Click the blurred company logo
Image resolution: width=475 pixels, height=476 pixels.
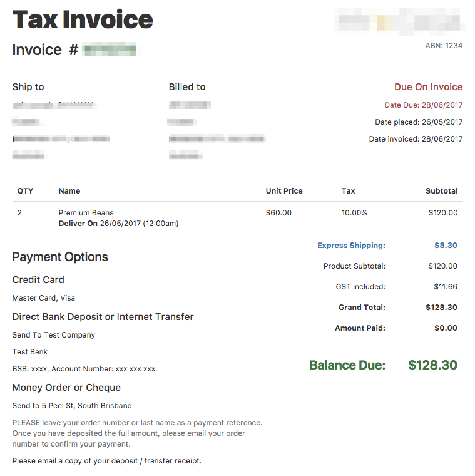coord(400,21)
